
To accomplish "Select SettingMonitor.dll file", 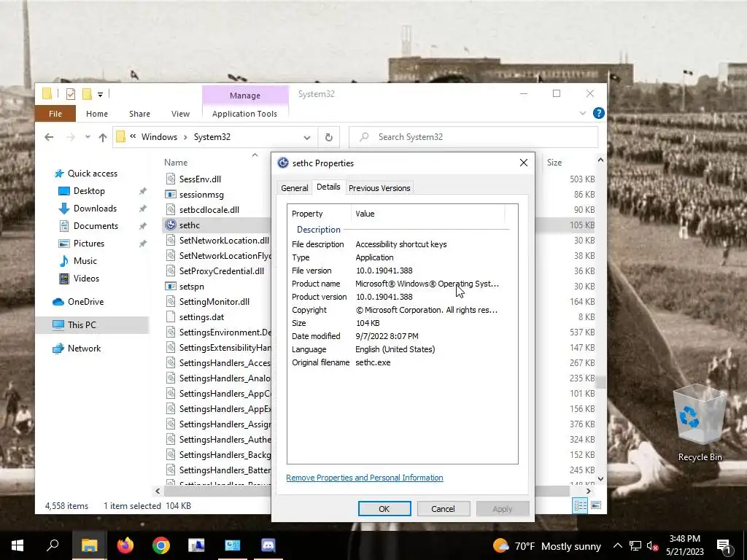I will click(x=214, y=301).
